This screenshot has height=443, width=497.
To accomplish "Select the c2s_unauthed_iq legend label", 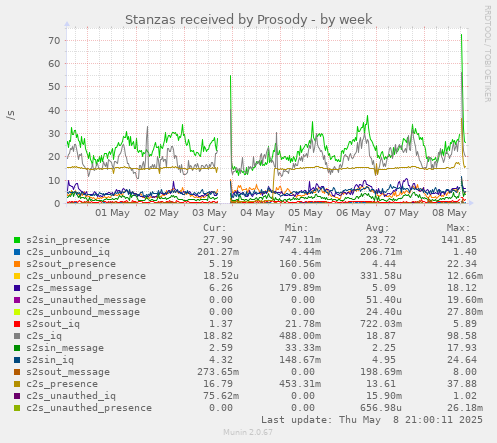I will pyautogui.click(x=71, y=396).
